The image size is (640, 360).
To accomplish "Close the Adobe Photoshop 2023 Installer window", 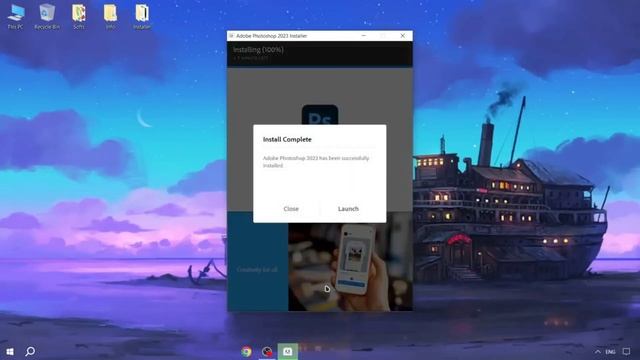I will (402, 36).
